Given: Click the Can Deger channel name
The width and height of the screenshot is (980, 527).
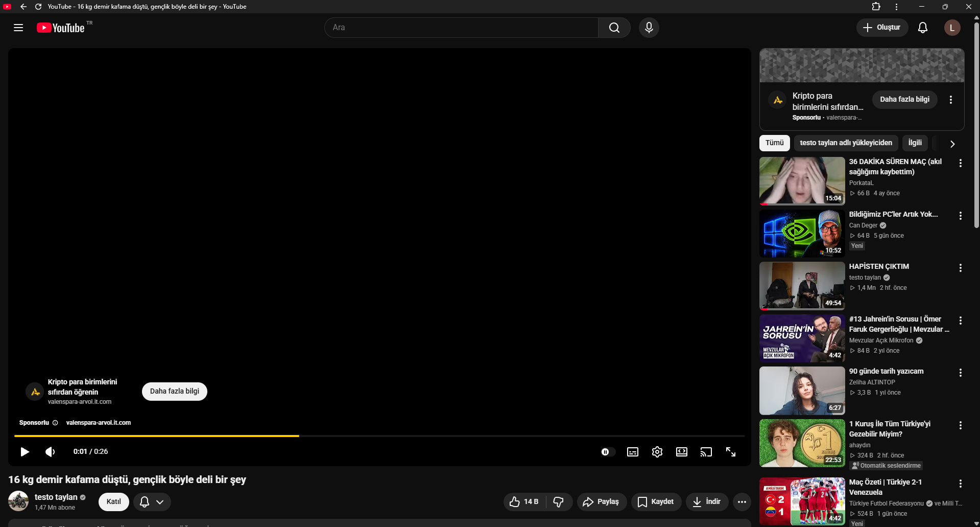Looking at the screenshot, I should pos(863,225).
